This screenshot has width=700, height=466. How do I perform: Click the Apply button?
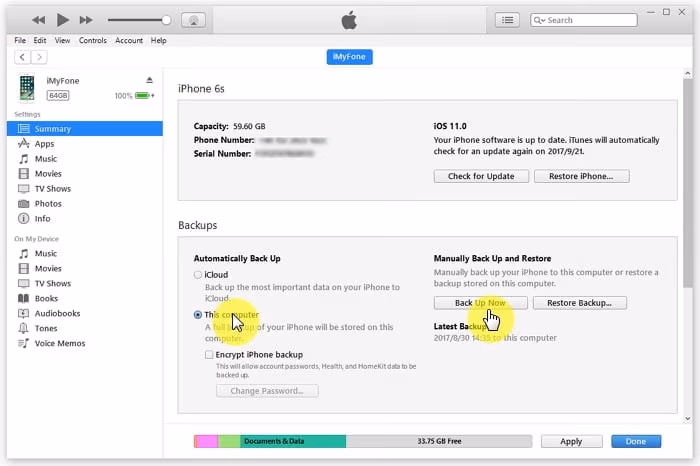(x=571, y=441)
